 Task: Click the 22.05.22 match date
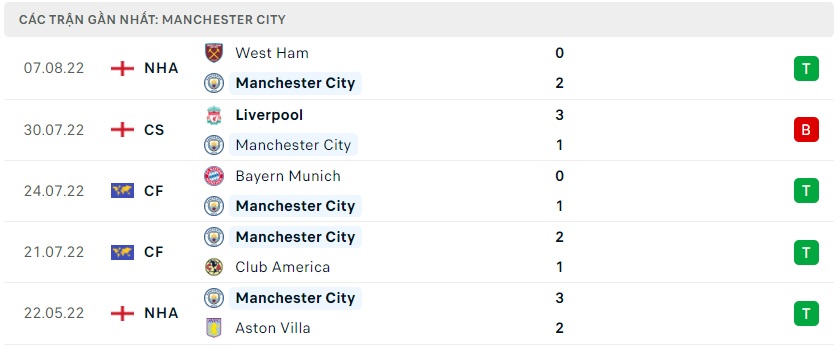tap(54, 313)
